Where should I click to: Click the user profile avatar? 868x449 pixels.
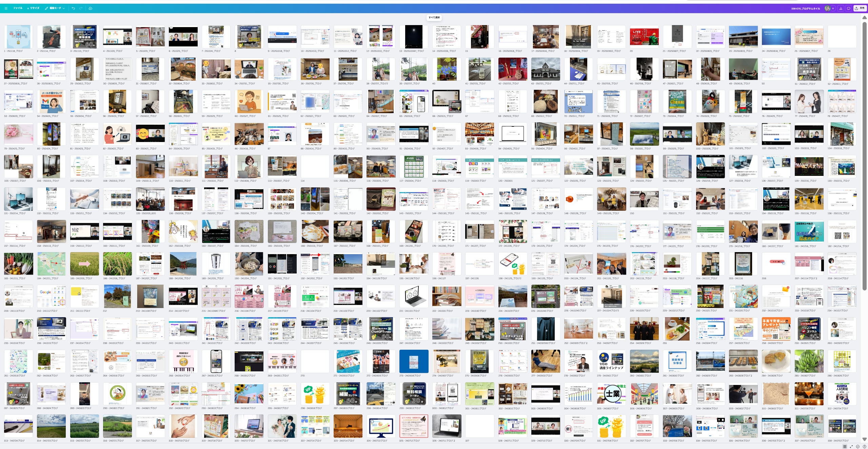(x=828, y=8)
